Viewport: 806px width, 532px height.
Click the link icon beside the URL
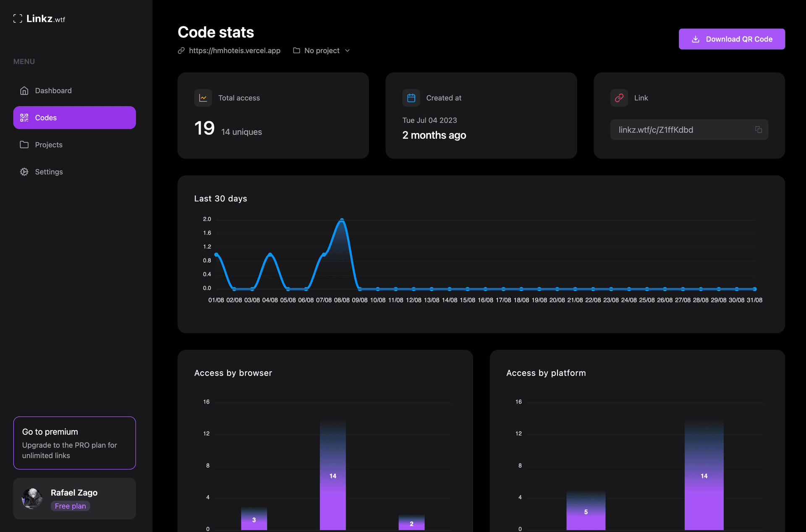(x=181, y=50)
